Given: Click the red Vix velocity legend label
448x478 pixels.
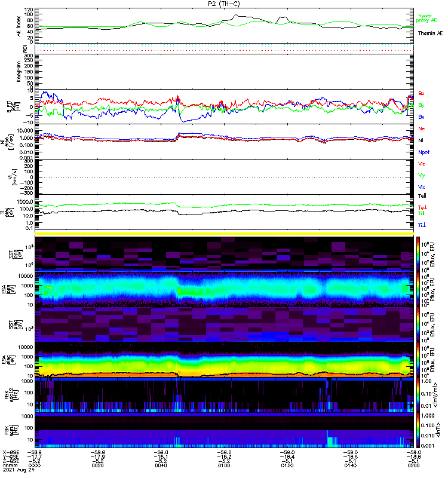Looking at the screenshot, I should [421, 164].
